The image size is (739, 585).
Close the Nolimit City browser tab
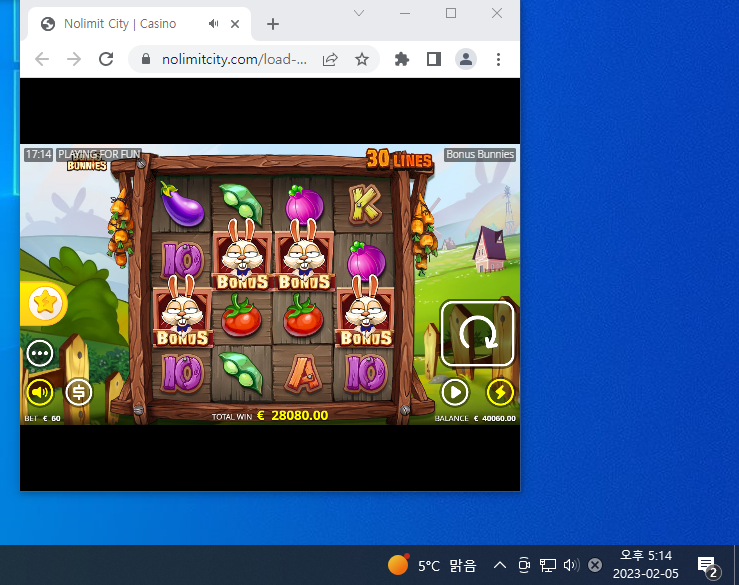click(235, 24)
